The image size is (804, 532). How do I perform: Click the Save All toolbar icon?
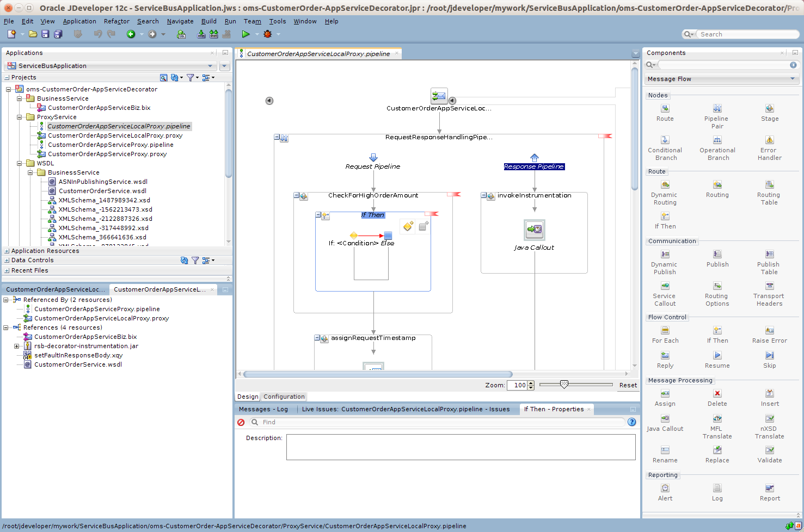[x=58, y=34]
